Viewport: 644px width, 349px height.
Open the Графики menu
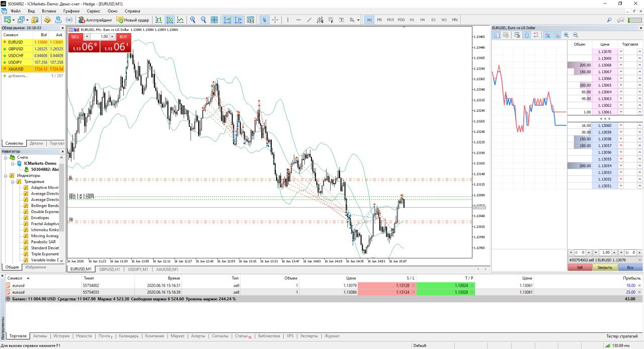coord(71,11)
